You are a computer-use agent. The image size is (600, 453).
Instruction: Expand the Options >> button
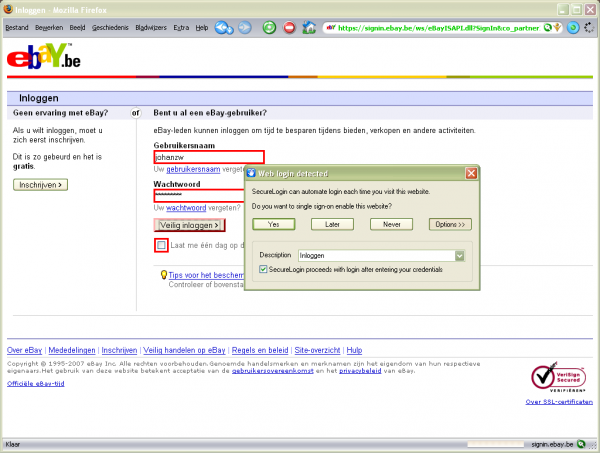[x=450, y=224]
